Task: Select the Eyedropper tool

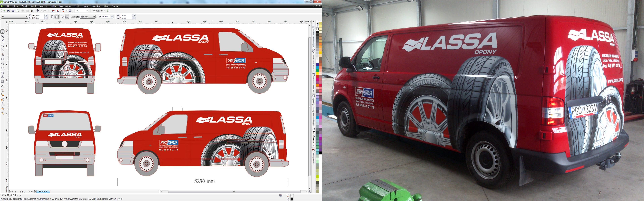Action: point(3,99)
